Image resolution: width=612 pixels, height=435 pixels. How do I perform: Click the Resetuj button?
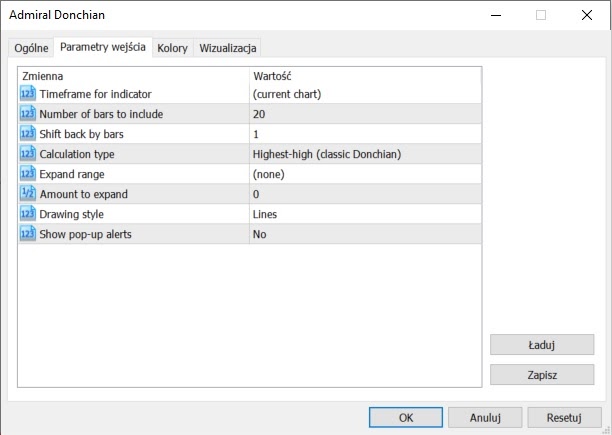(x=564, y=417)
